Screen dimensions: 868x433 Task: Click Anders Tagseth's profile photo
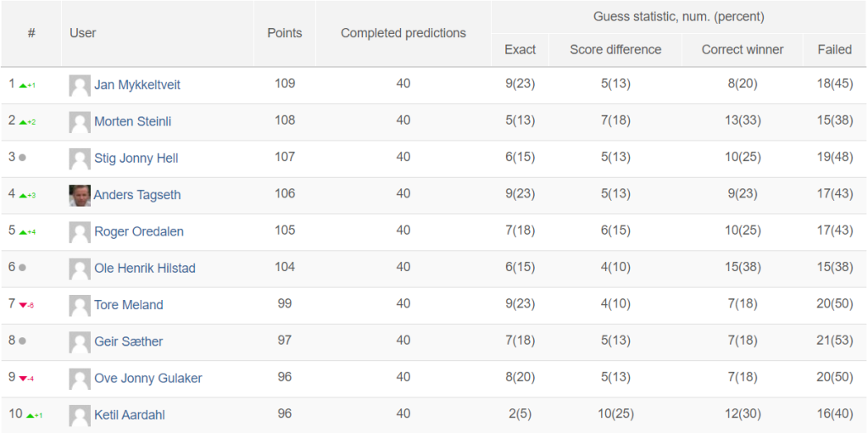[x=80, y=196]
